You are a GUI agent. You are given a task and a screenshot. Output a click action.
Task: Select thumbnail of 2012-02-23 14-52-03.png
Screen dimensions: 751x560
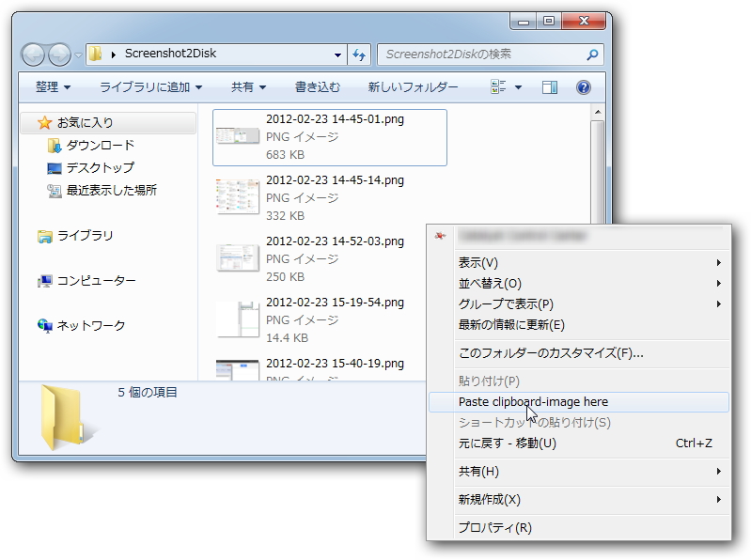click(238, 257)
